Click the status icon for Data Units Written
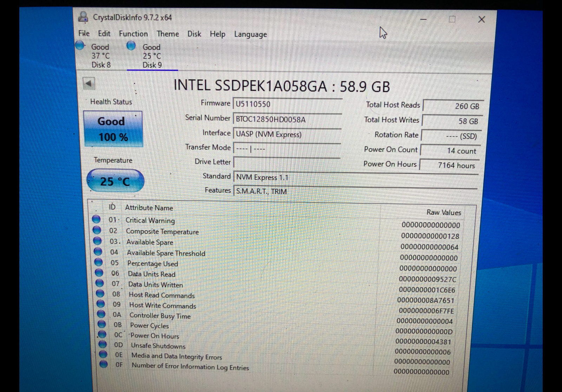 pos(100,283)
